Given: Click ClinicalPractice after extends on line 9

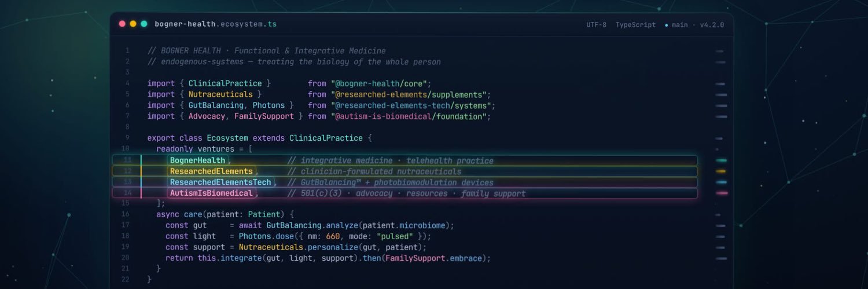Looking at the screenshot, I should (x=326, y=138).
